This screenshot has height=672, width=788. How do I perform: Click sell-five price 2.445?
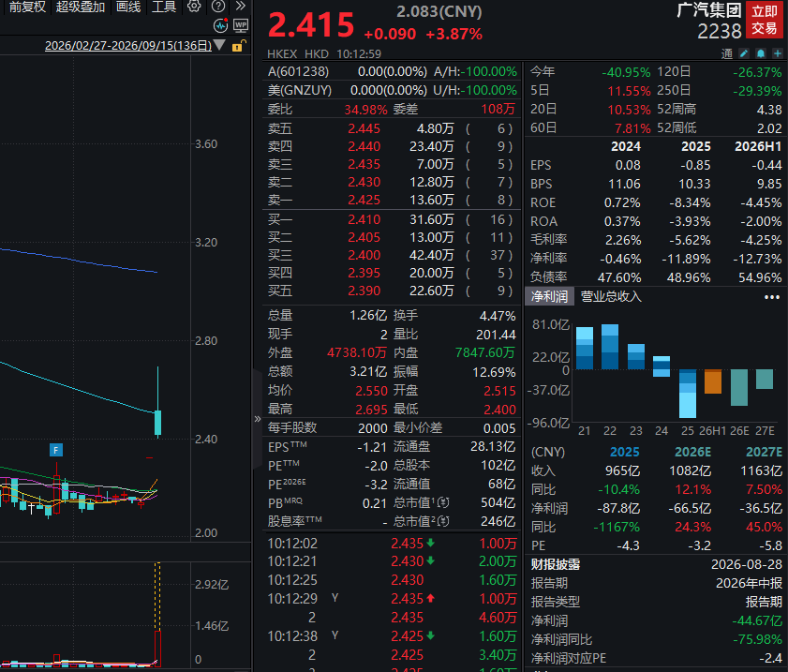[364, 128]
